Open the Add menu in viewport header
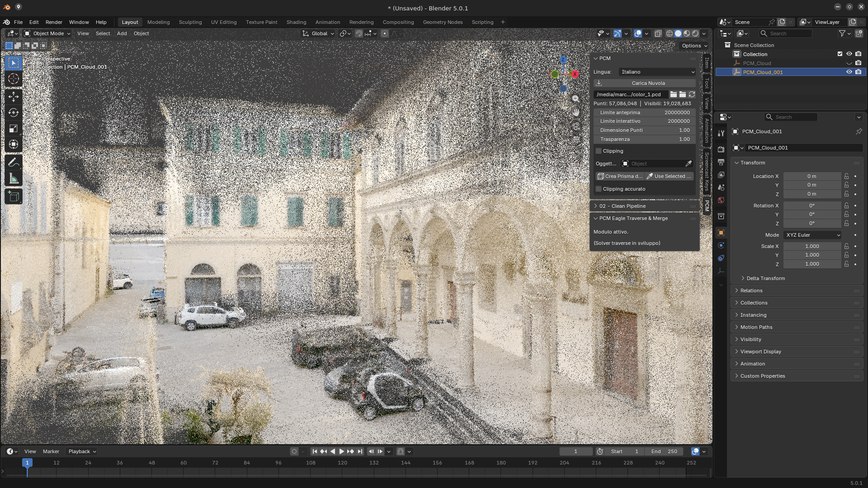 pos(122,33)
